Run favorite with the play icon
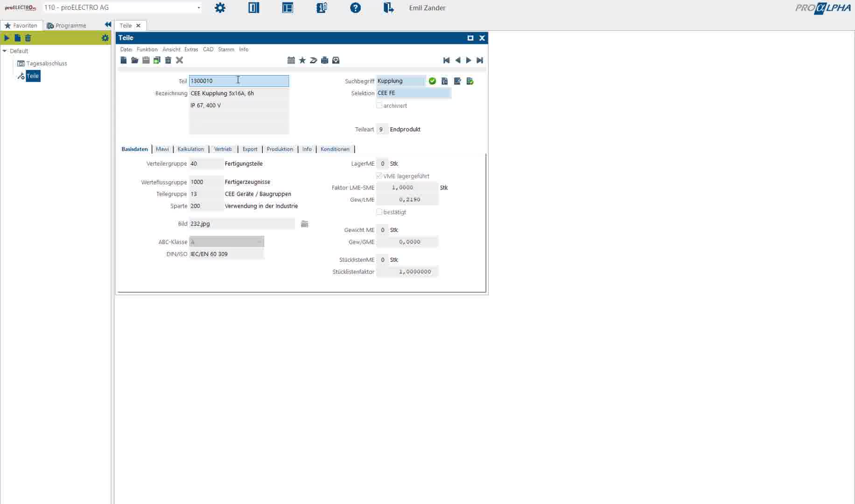The image size is (855, 504). pos(7,38)
